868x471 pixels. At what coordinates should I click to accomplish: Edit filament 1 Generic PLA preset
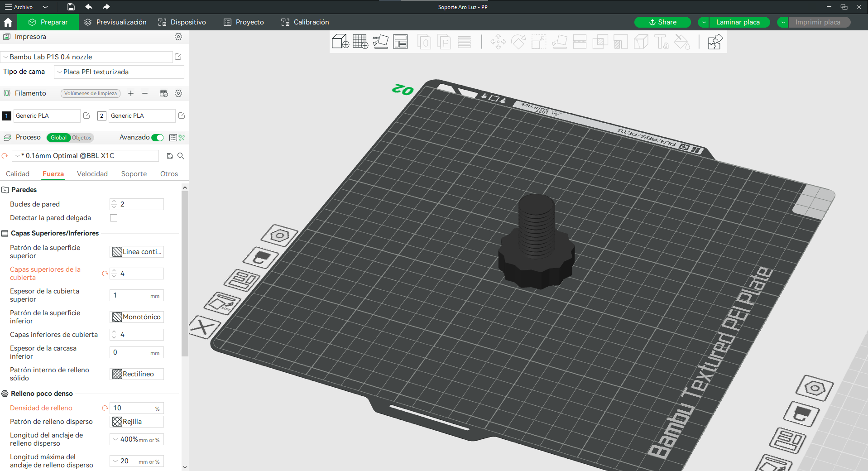click(86, 115)
